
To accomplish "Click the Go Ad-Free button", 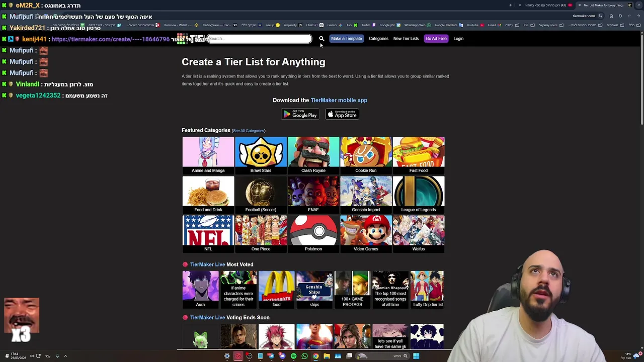I will [x=436, y=39].
